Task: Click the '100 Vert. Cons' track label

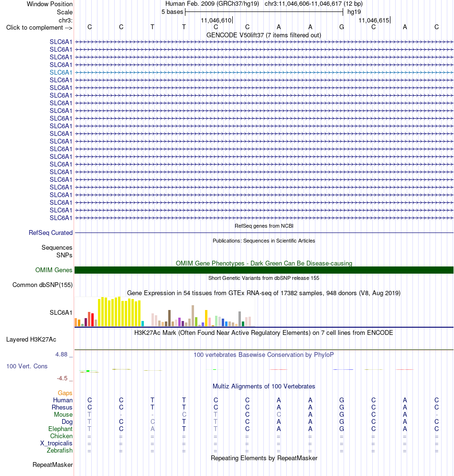Action: (27, 366)
